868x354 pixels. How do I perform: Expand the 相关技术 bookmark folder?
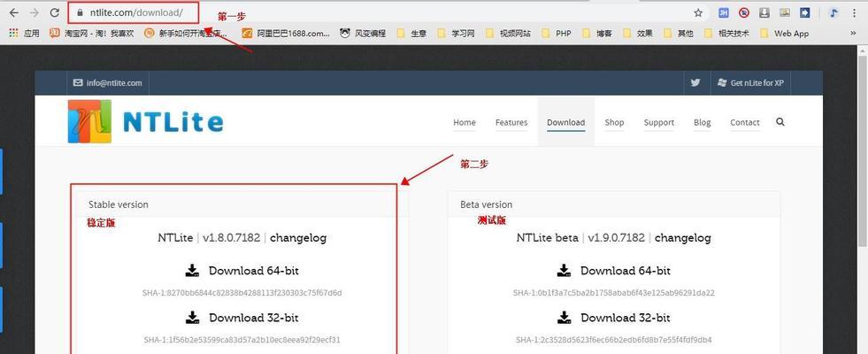tap(726, 34)
